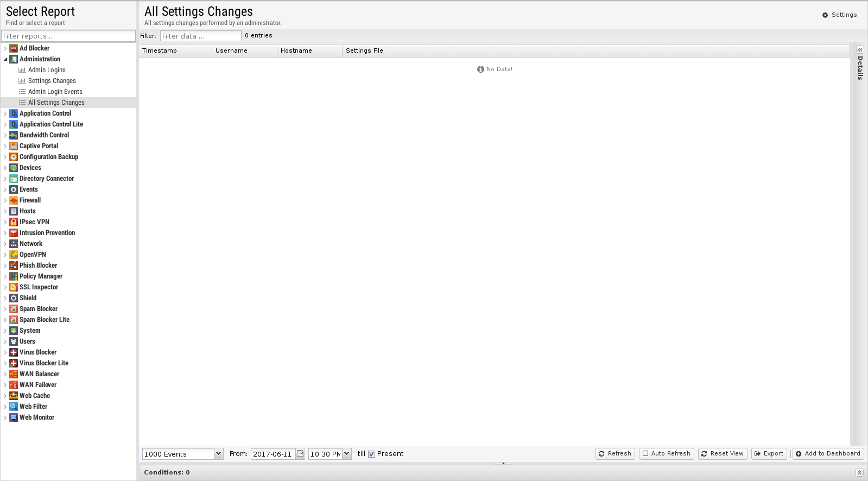Viewport: 868px width, 481px height.
Task: Click the Phish Blocker icon
Action: [14, 265]
